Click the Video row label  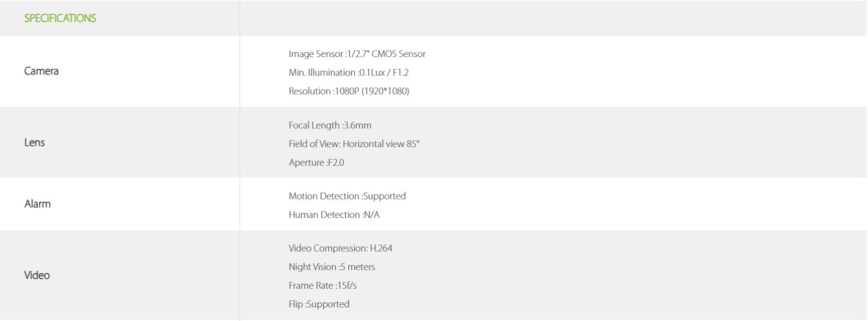37,276
